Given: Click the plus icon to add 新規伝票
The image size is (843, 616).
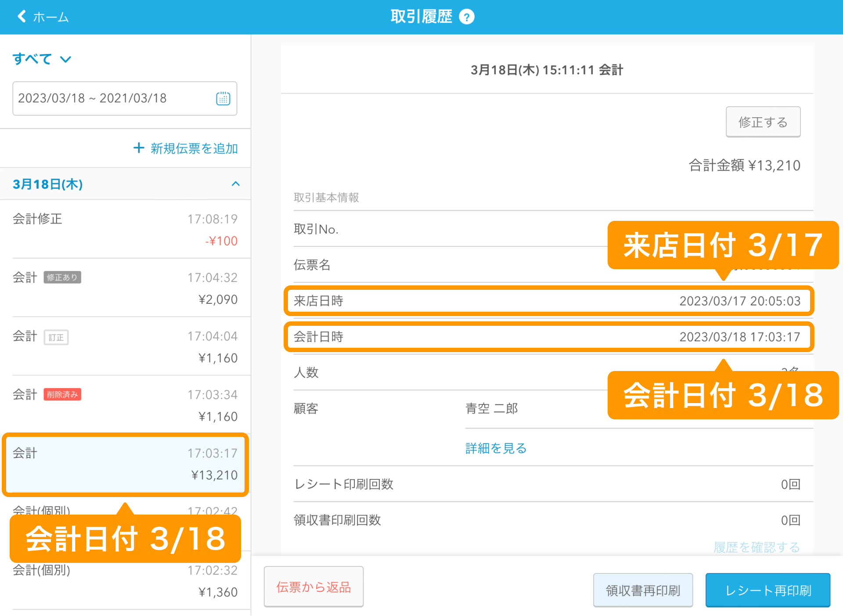Looking at the screenshot, I should [x=138, y=148].
